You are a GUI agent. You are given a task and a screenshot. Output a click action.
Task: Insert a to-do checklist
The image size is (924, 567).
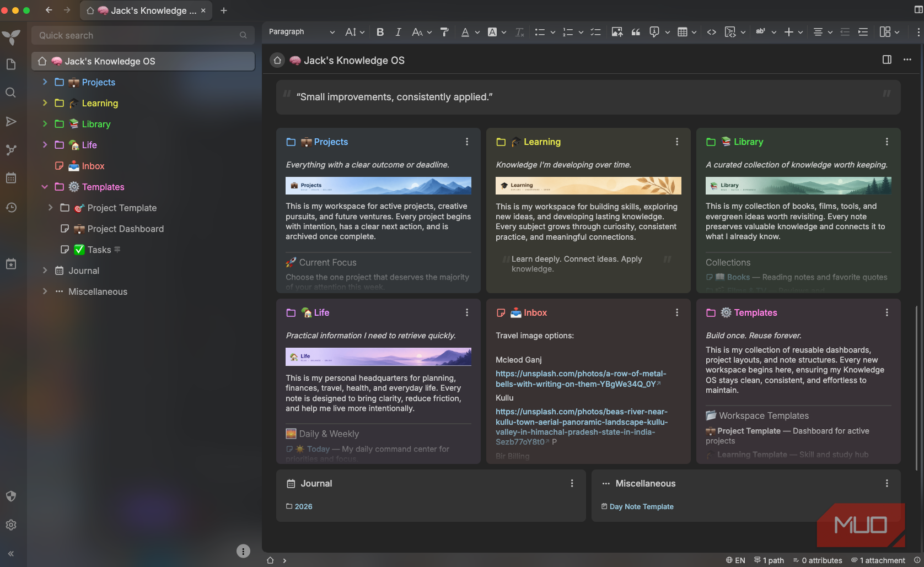(x=595, y=32)
